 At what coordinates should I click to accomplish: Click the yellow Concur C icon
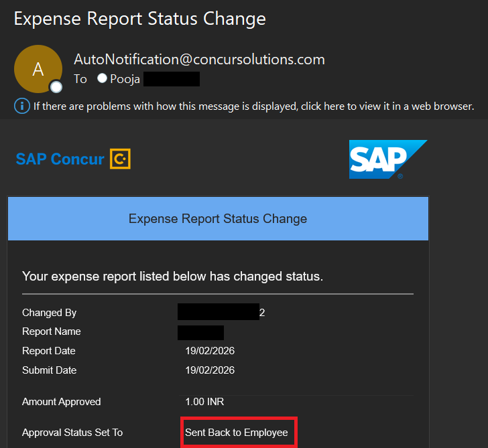pyautogui.click(x=120, y=159)
